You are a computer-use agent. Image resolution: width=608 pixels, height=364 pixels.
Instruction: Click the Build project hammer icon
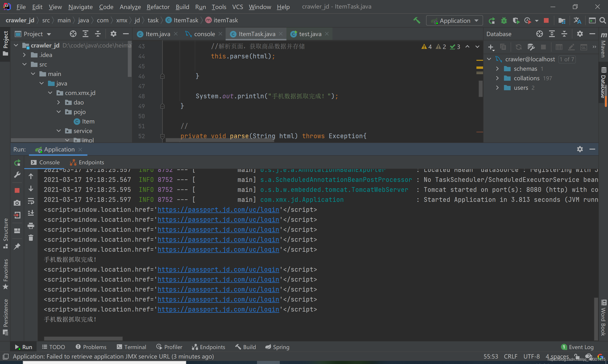point(417,20)
